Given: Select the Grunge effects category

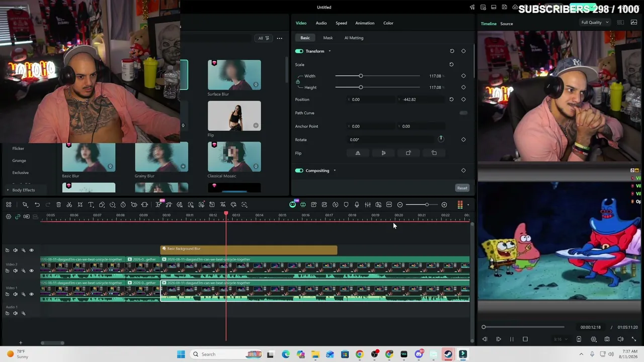Looking at the screenshot, I should [x=19, y=160].
